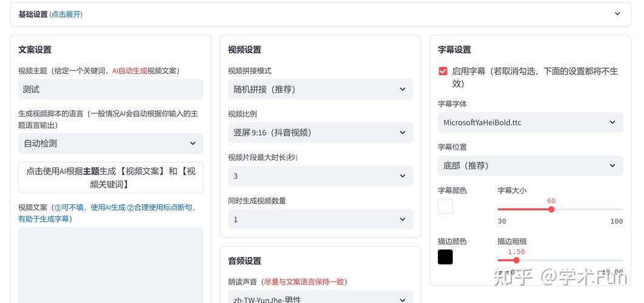Open the 视频片段最大时长 dropdown showing 3
This screenshot has height=303, width=644.
click(x=320, y=176)
